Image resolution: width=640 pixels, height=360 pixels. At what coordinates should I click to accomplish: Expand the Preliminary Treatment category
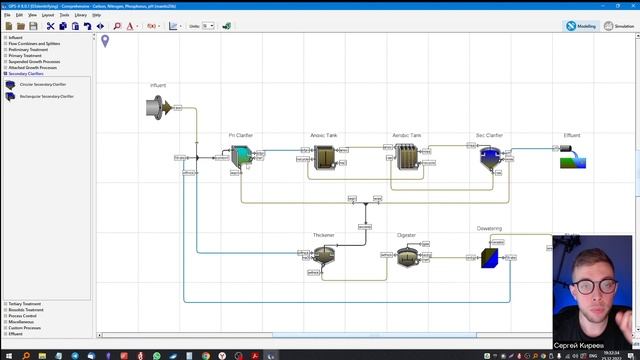click(x=6, y=49)
